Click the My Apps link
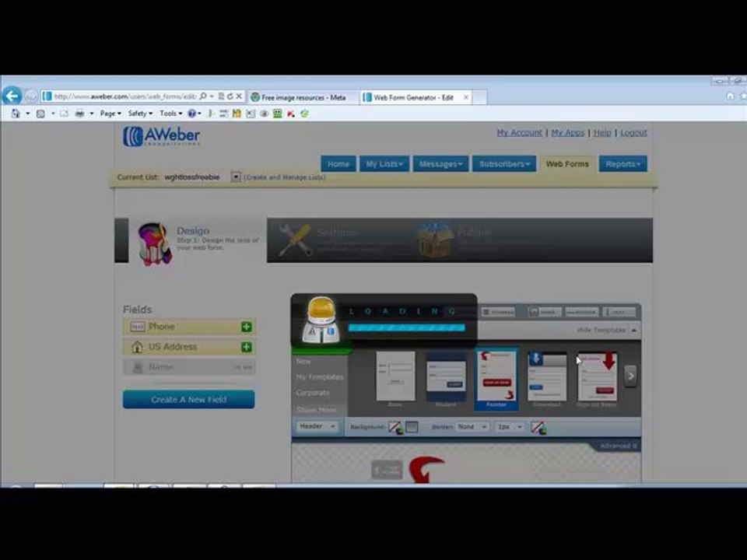 point(568,132)
